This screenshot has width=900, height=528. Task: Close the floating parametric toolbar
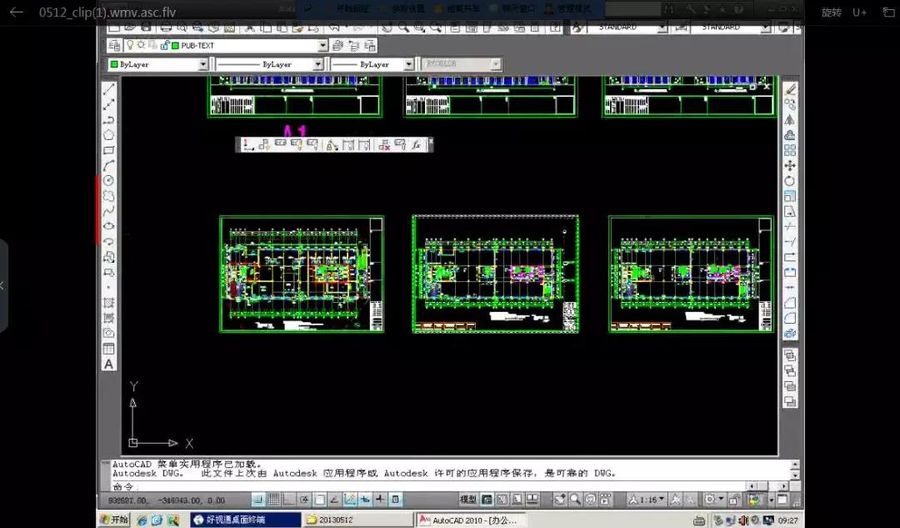pos(431,141)
